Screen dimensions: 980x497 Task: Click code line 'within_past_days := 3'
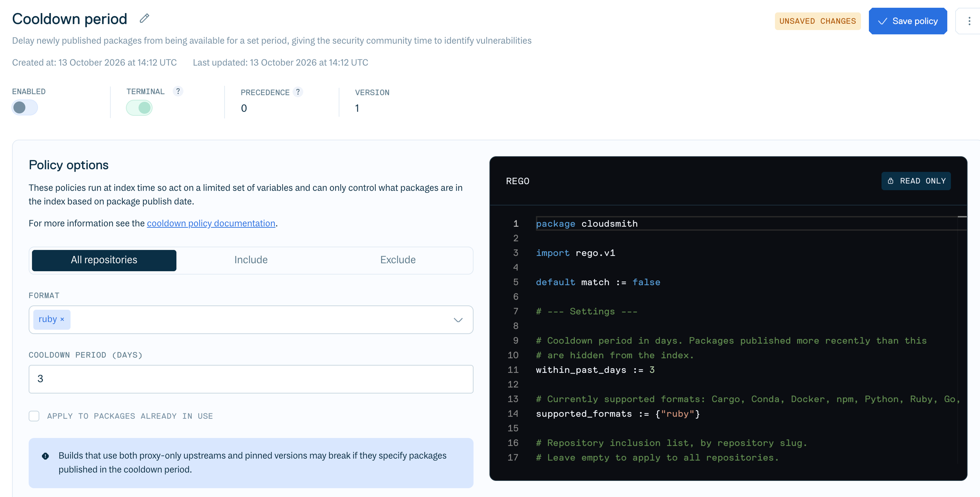595,370
